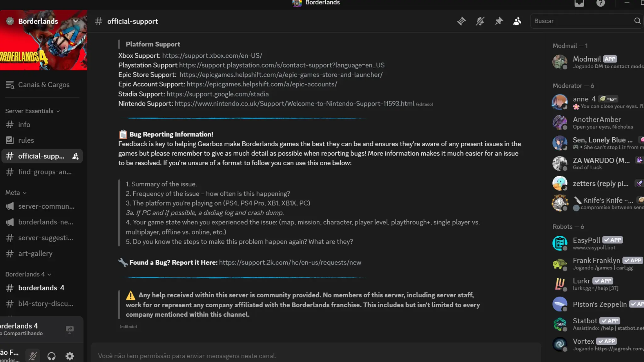Click the Buscar search field
Viewport: 644px width, 362px height.
tap(582, 21)
